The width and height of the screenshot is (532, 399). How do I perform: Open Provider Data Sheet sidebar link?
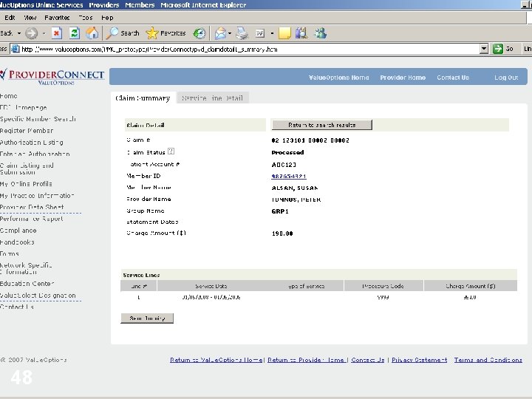[x=32, y=207]
